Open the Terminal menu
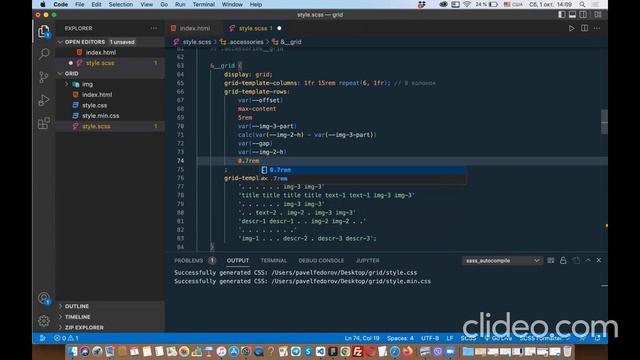 204,4
